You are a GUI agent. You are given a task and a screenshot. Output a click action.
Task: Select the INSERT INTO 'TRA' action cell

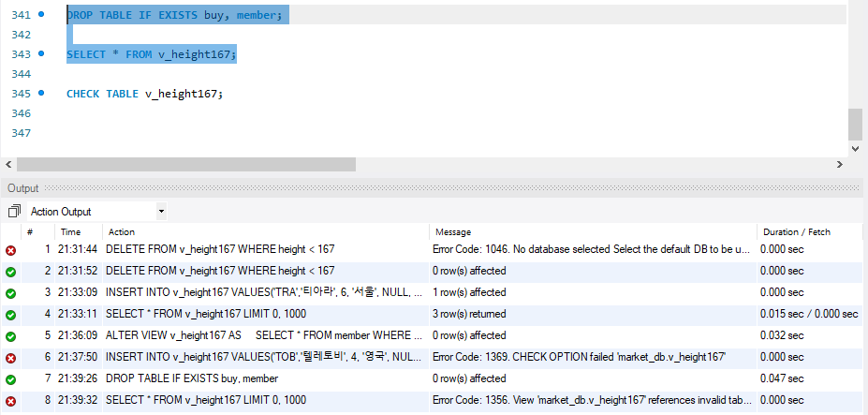(x=266, y=292)
